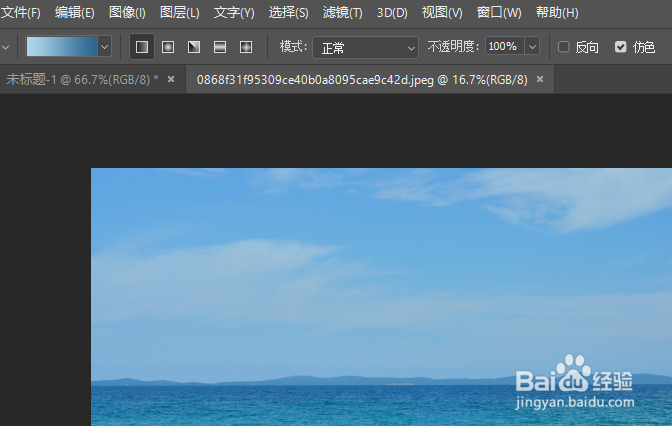Close the jpeg document tab
Image resolution: width=672 pixels, height=426 pixels.
click(x=540, y=79)
